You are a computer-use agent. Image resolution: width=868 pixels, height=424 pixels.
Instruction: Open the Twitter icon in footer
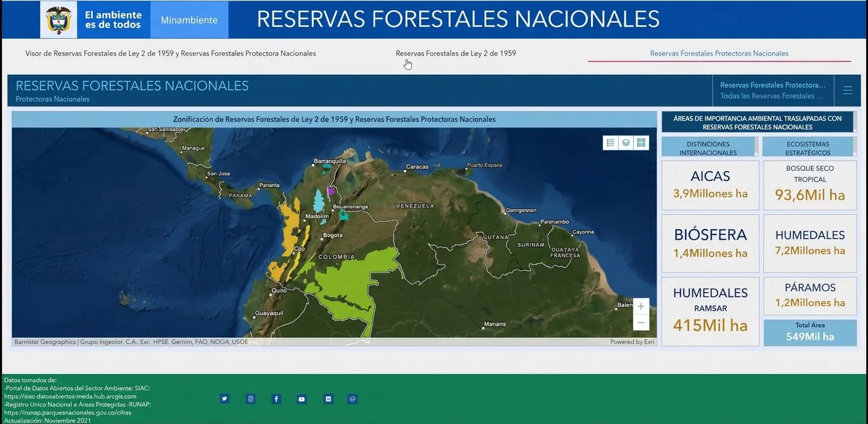tap(224, 399)
